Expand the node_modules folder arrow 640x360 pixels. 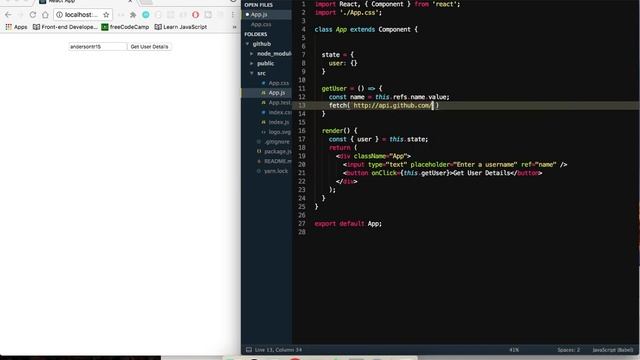tap(252, 53)
